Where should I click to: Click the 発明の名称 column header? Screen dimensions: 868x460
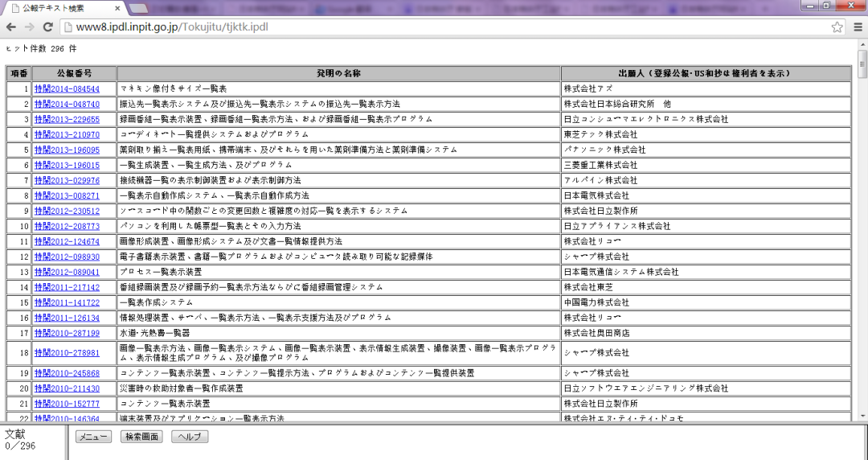(339, 73)
